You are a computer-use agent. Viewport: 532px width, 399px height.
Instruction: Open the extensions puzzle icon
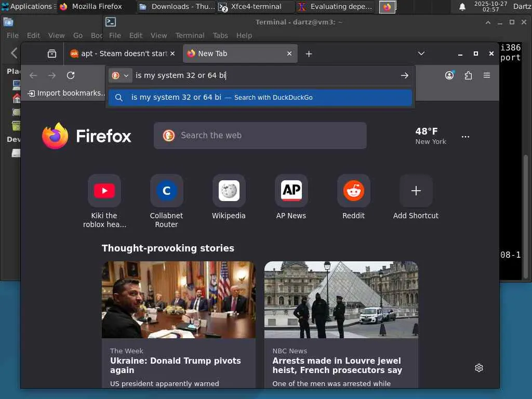tap(468, 75)
